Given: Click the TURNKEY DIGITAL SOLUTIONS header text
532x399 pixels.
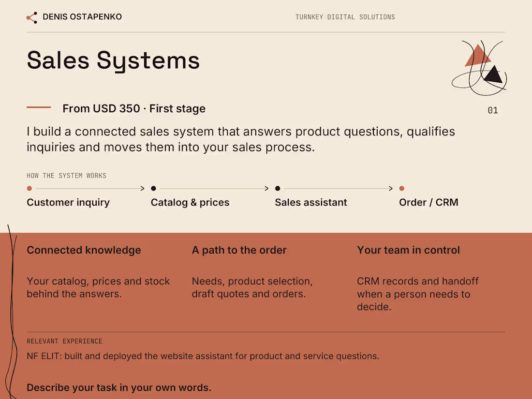Looking at the screenshot, I should (x=345, y=17).
